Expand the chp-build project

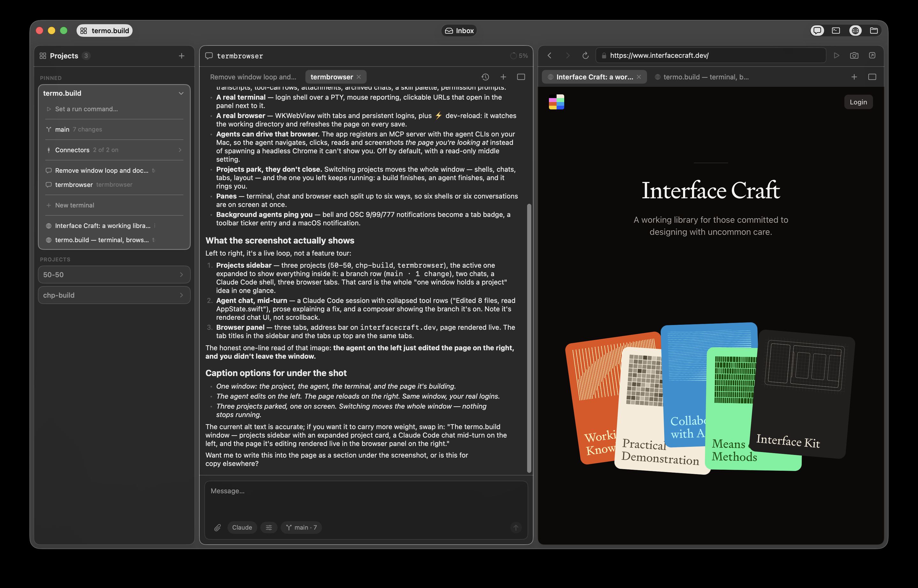[x=114, y=295]
